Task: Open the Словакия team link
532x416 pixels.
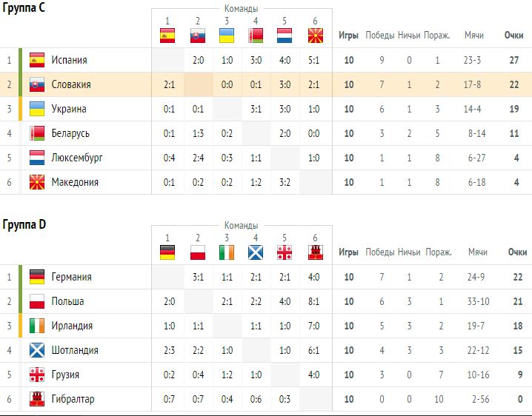Action: tap(71, 85)
